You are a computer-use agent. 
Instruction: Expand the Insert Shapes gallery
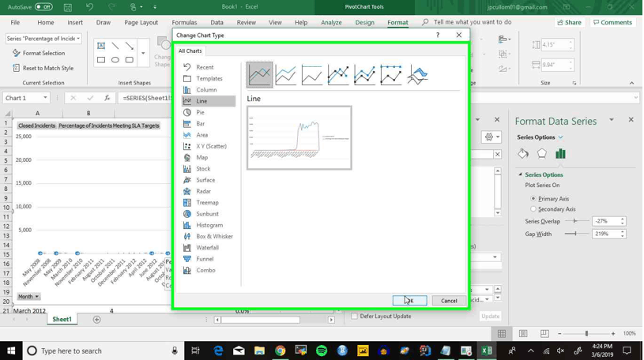click(x=143, y=53)
